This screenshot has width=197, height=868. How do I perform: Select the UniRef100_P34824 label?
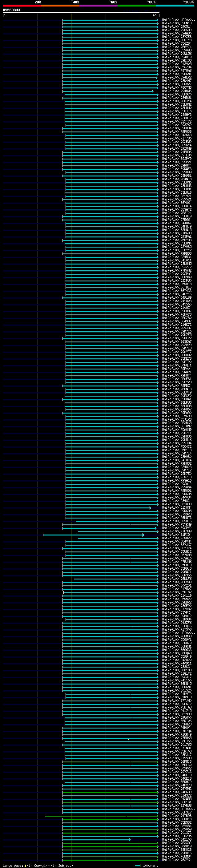pos(177,501)
